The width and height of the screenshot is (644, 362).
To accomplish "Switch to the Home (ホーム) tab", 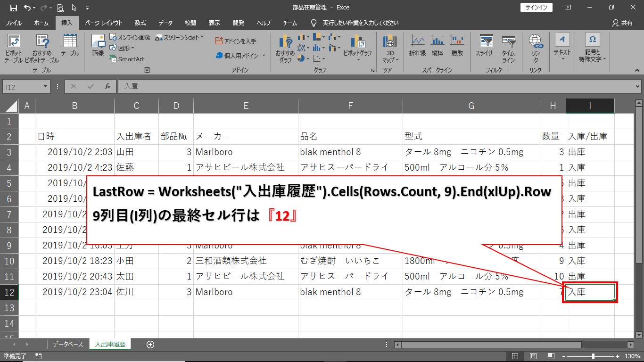I will 41,23.
